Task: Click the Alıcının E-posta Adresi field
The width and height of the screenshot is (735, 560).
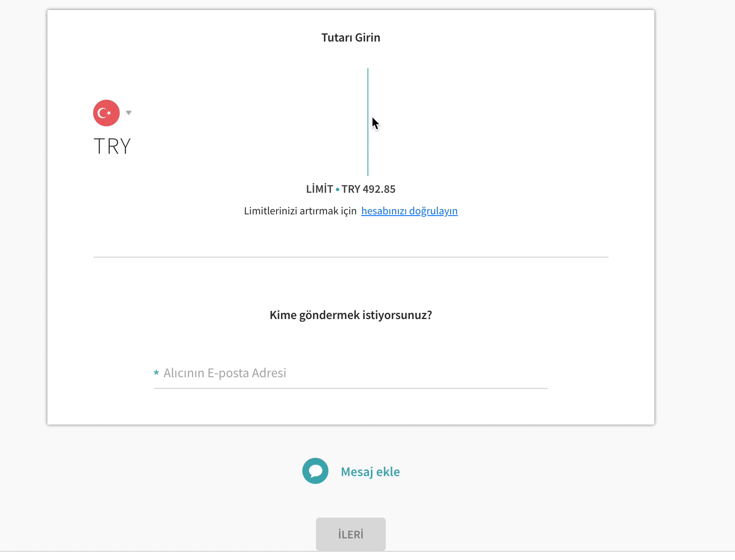Action: pyautogui.click(x=351, y=373)
